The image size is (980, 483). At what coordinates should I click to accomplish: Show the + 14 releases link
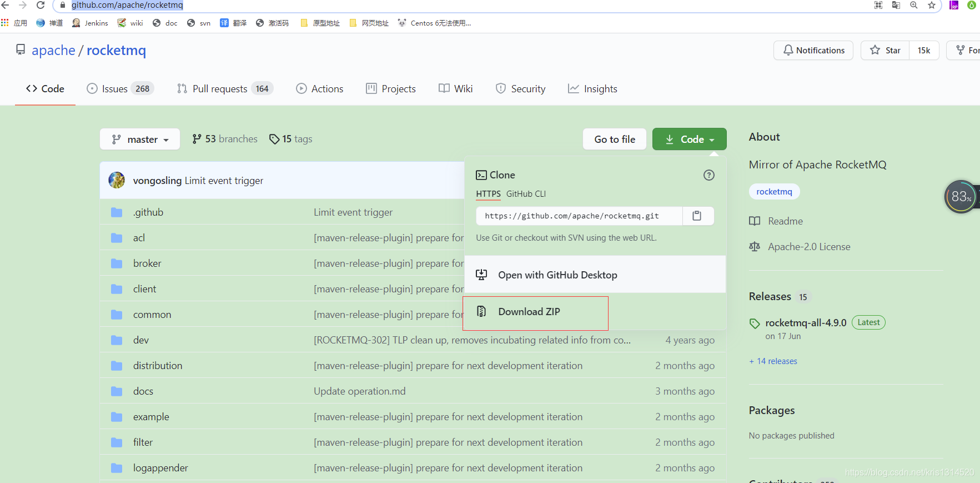773,361
